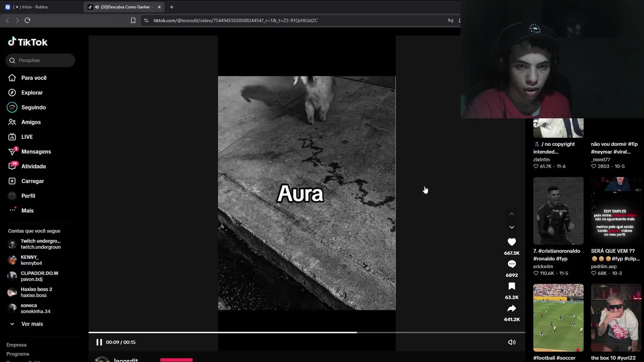Screen dimensions: 644x362
Task: Click _neext77 author name
Action: point(601,159)
